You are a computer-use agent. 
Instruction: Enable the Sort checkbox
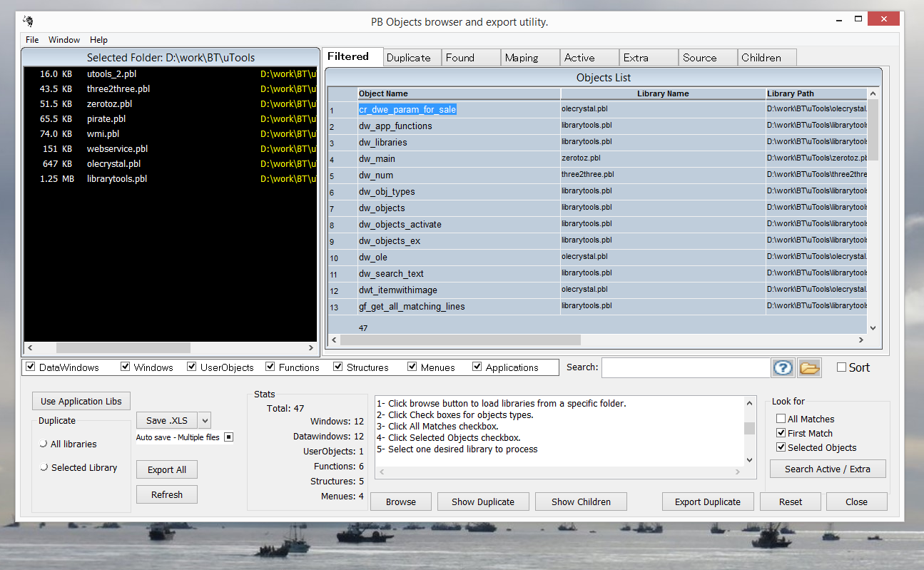[x=841, y=367]
